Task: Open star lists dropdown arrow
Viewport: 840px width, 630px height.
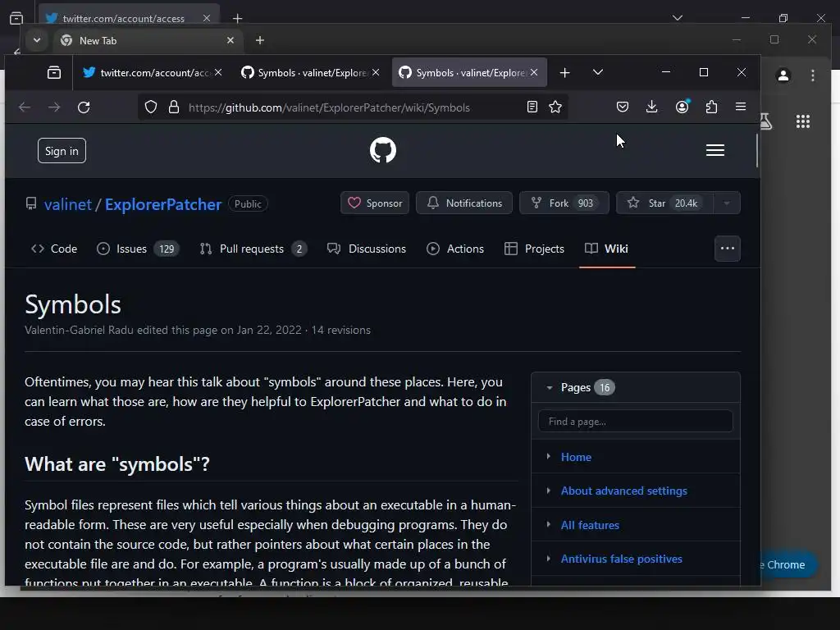Action: tap(727, 203)
